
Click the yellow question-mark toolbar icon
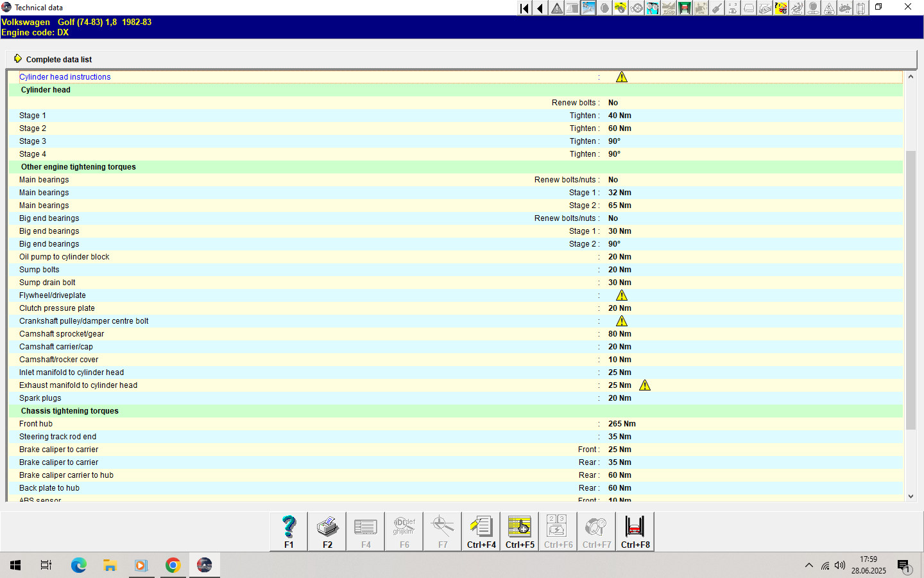[781, 8]
